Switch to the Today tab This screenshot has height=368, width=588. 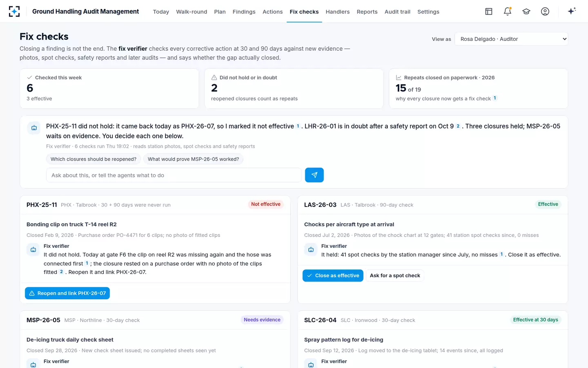tap(161, 12)
